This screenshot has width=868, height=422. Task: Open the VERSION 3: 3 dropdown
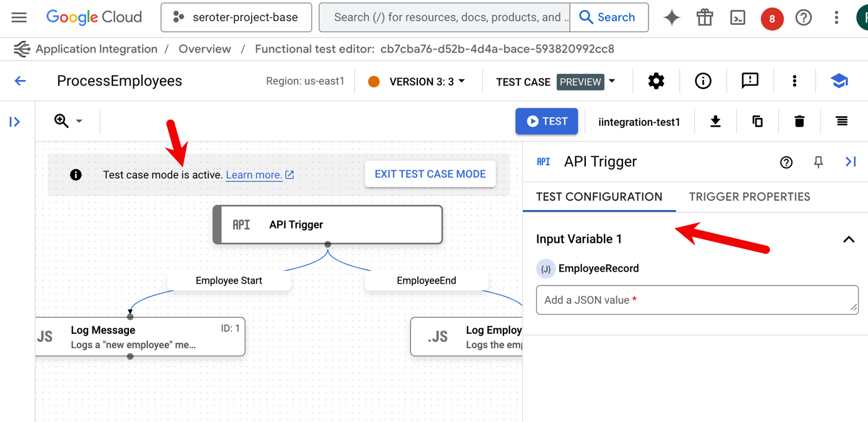427,81
